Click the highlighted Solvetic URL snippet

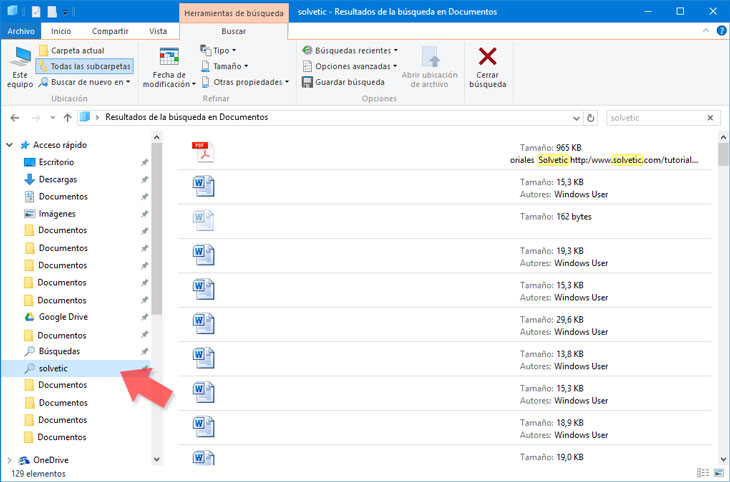click(604, 160)
